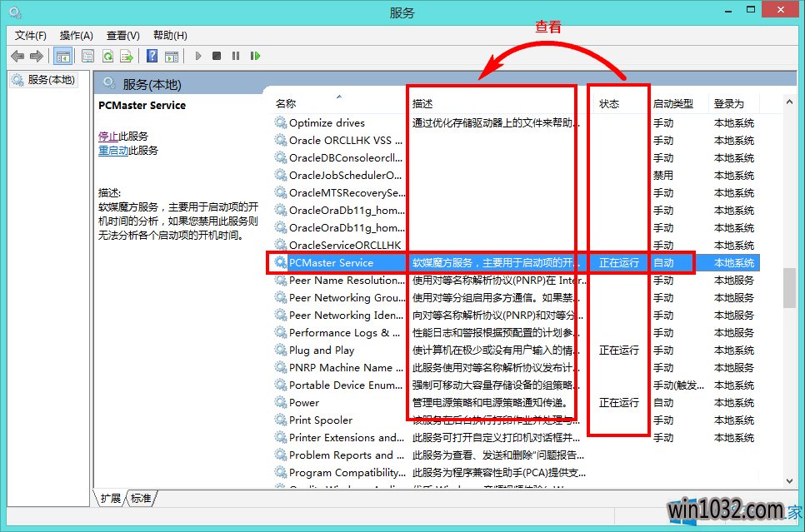Click the Refresh toolbar icon
The height and width of the screenshot is (532, 805).
(107, 56)
